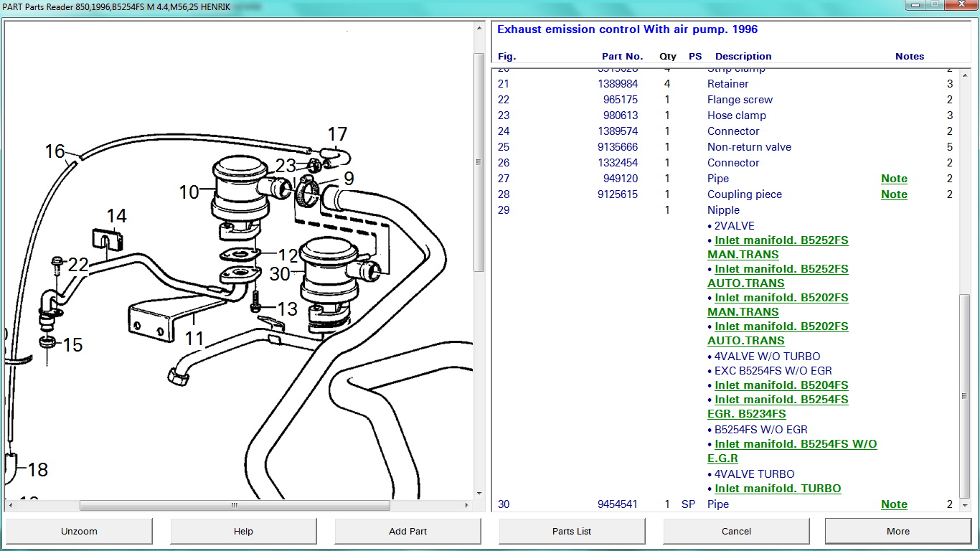Image resolution: width=980 pixels, height=551 pixels.
Task: Click part number 22 in the diagram
Action: [78, 265]
